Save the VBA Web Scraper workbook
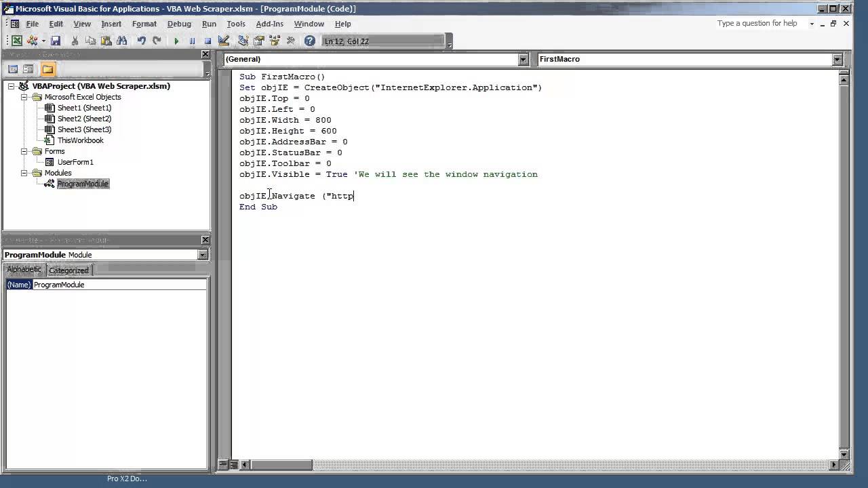This screenshot has width=868, height=488. pos(56,41)
